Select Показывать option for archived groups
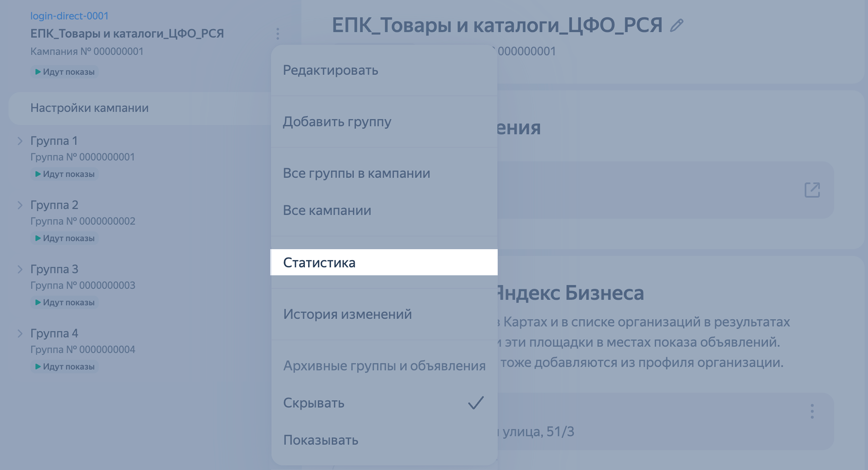 (384, 440)
